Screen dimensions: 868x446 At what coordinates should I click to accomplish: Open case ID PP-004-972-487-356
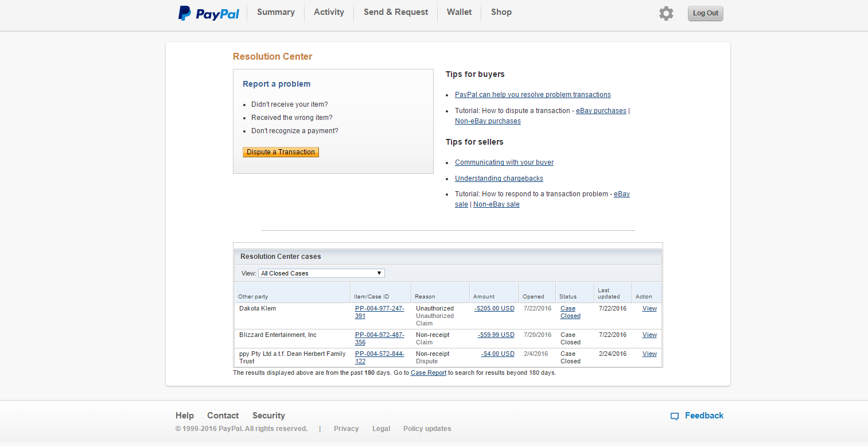click(379, 339)
